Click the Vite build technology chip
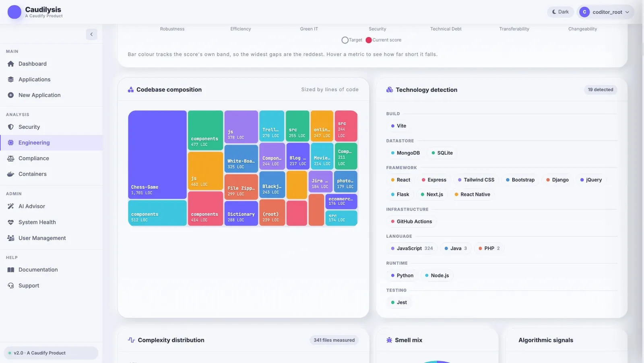 coord(398,126)
